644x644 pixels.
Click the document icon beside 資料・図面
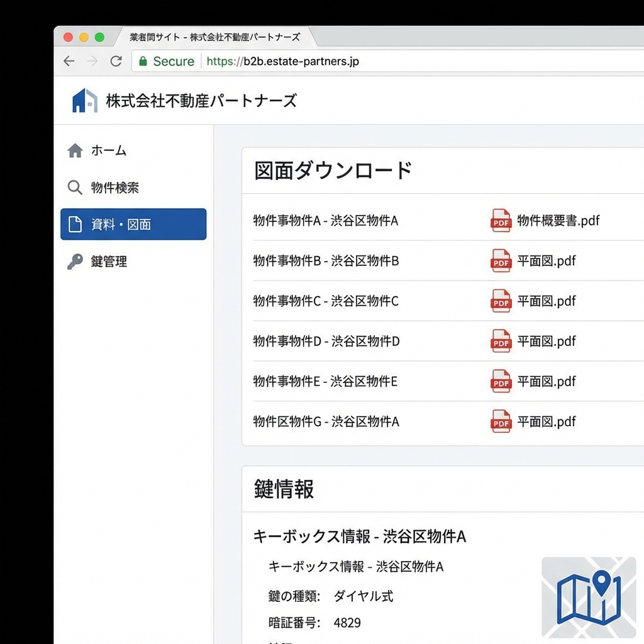coord(75,225)
